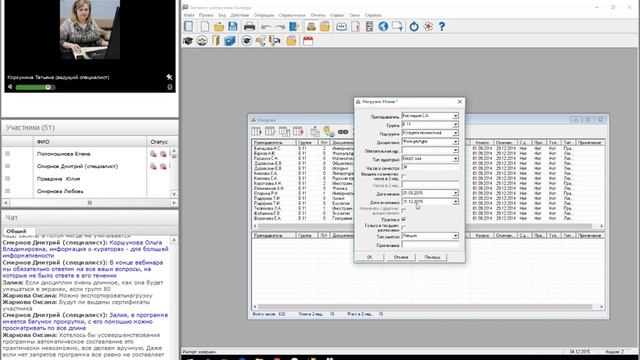640x360 pixels.
Task: Open the Обязательная ауд. dropdown
Action: tap(455, 150)
